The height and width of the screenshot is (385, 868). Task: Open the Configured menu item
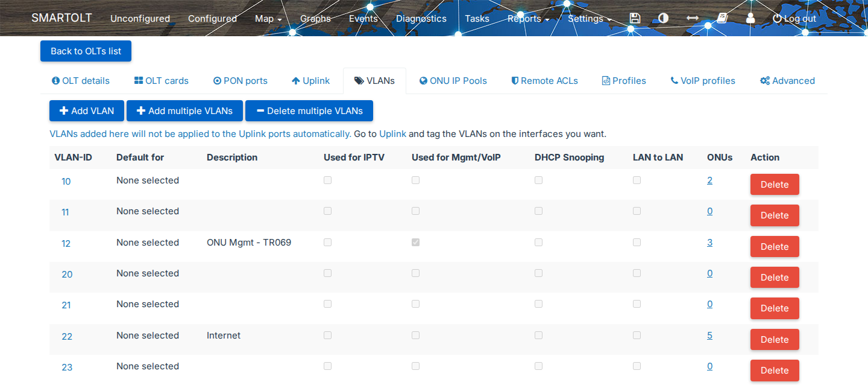pos(212,18)
